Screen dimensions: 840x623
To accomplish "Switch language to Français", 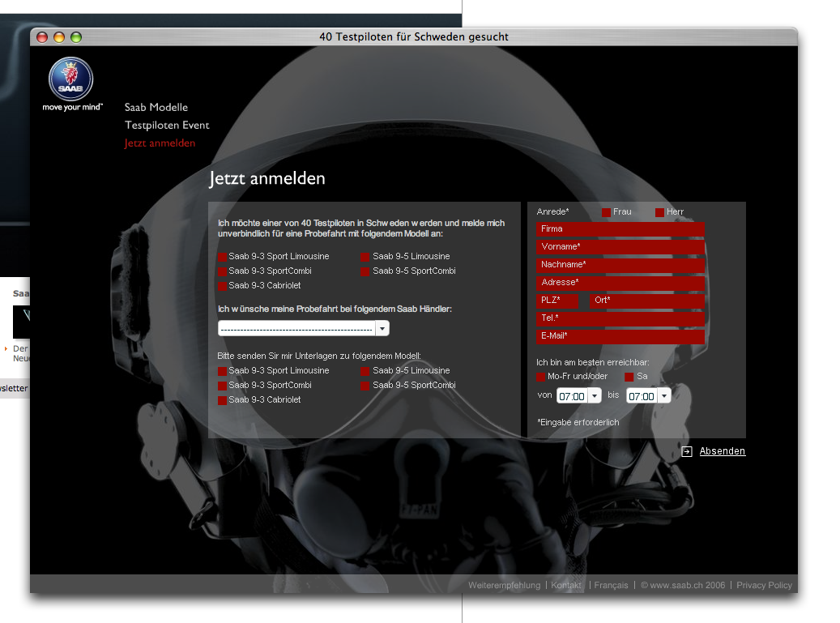I will pos(611,585).
